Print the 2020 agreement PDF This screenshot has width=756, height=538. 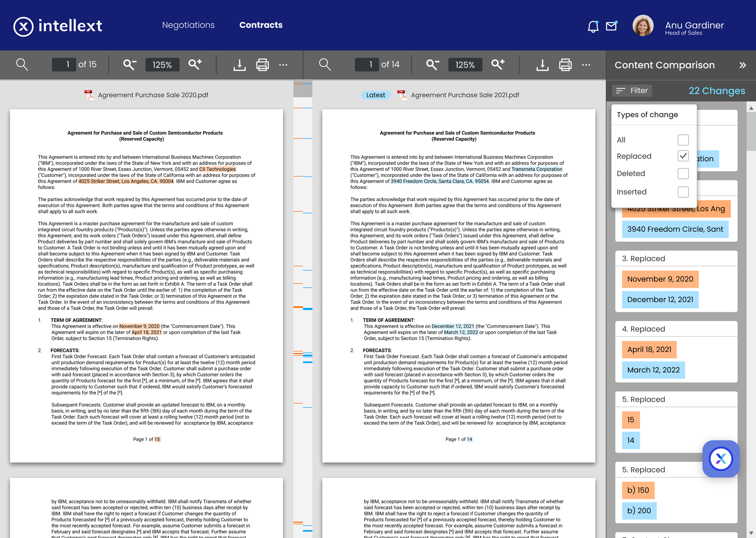(x=262, y=64)
